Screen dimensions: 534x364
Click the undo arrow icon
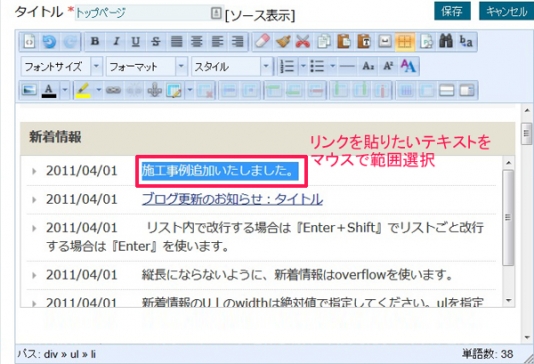point(50,42)
